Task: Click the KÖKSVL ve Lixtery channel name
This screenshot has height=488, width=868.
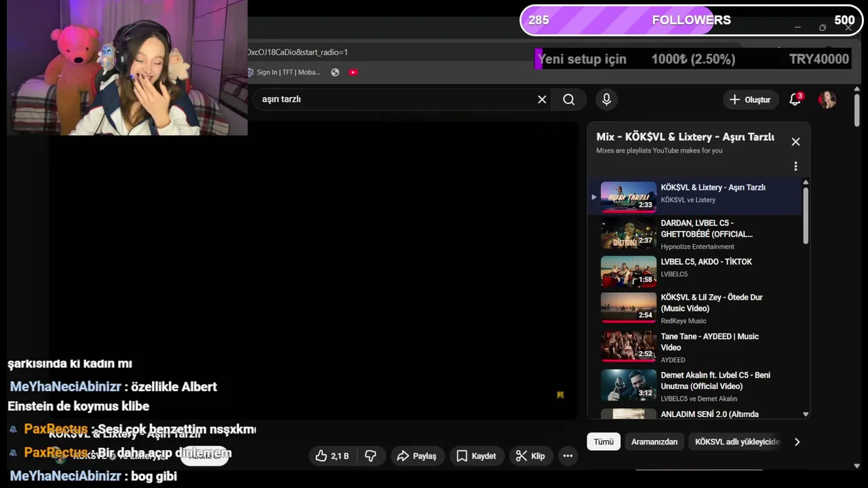Action: click(x=688, y=200)
